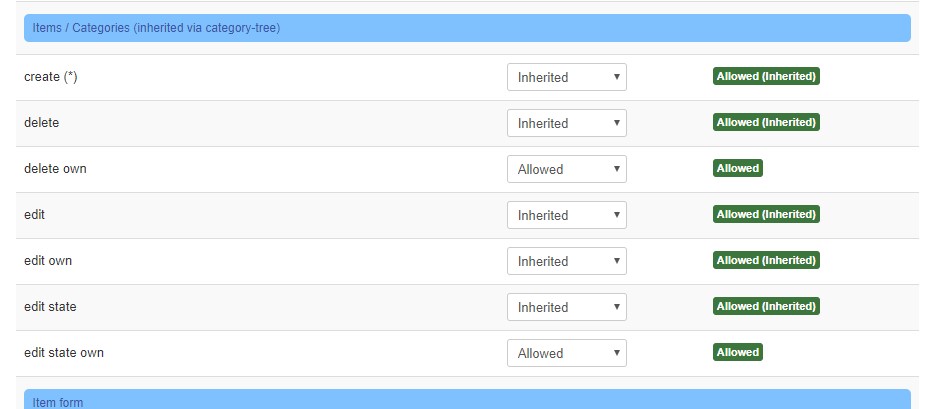This screenshot has height=409, width=932.
Task: Click the 'edit state' action label
Action: pyautogui.click(x=50, y=307)
